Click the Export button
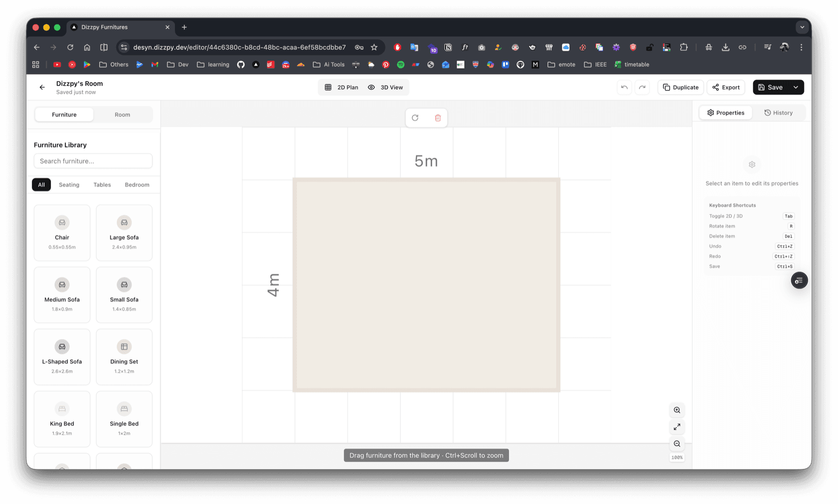838x504 pixels. (726, 87)
